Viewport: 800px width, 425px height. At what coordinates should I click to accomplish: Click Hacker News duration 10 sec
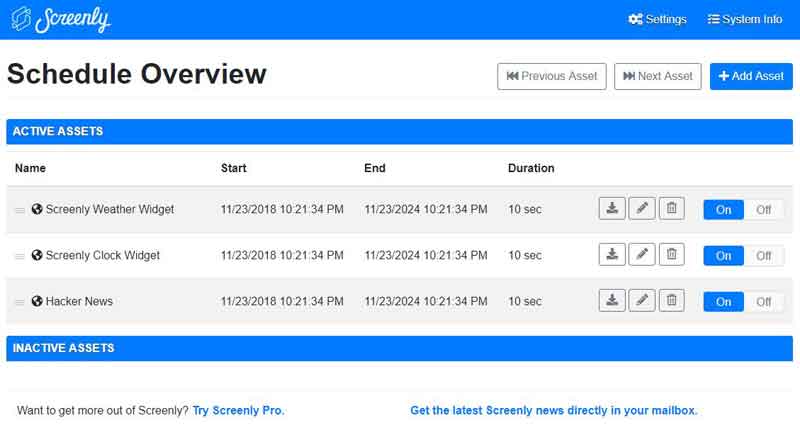[524, 301]
